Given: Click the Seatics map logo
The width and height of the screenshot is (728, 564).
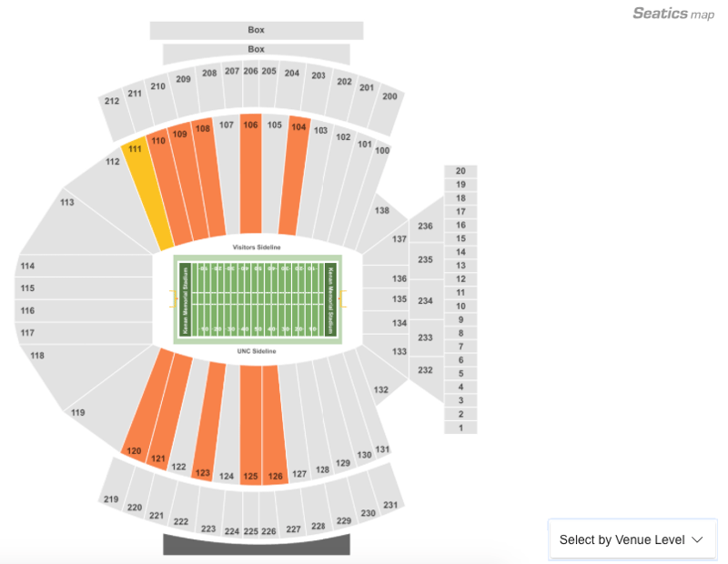Looking at the screenshot, I should coord(673,14).
